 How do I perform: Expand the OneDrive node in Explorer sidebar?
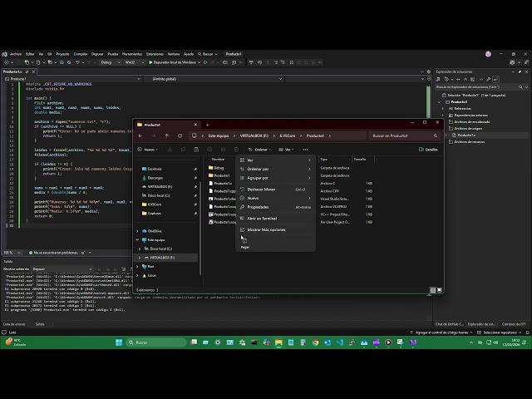(138, 231)
